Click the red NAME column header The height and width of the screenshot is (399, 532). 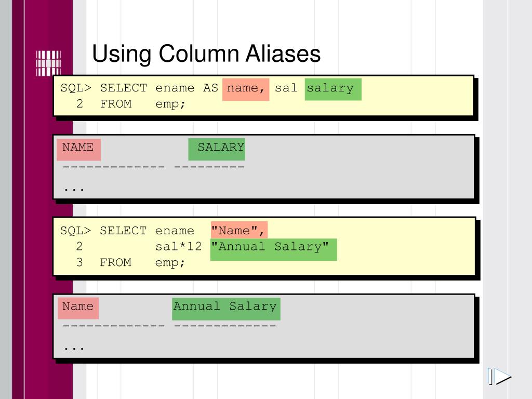pyautogui.click(x=78, y=148)
